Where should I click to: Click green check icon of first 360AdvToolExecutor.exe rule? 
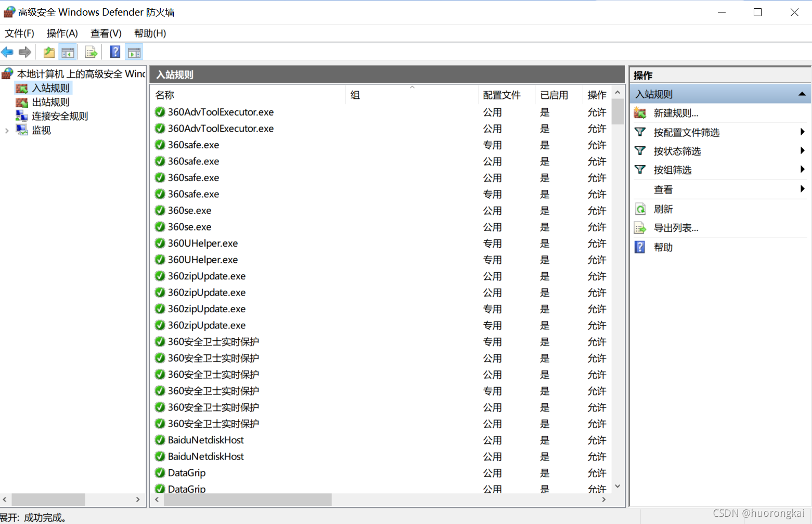[160, 112]
